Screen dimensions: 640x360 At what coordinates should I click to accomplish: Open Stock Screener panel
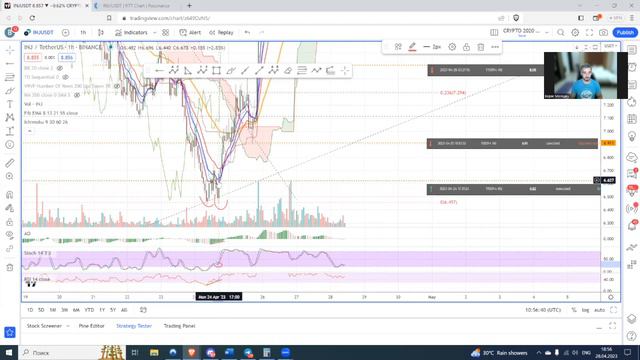click(44, 326)
